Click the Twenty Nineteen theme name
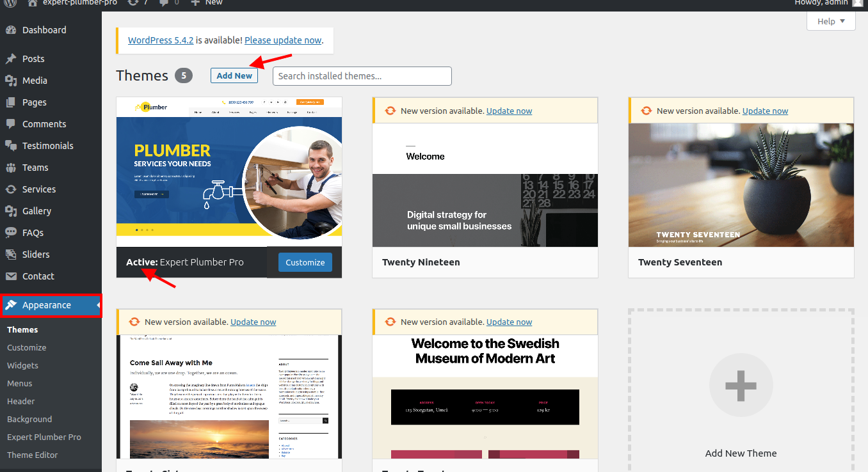Screen dimensions: 868x472 (x=421, y=262)
